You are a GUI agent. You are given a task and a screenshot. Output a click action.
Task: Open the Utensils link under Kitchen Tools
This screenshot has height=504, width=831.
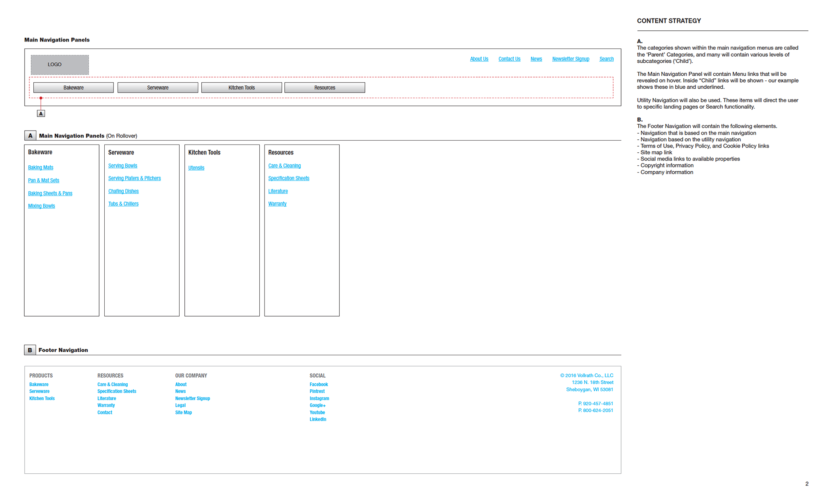click(196, 168)
